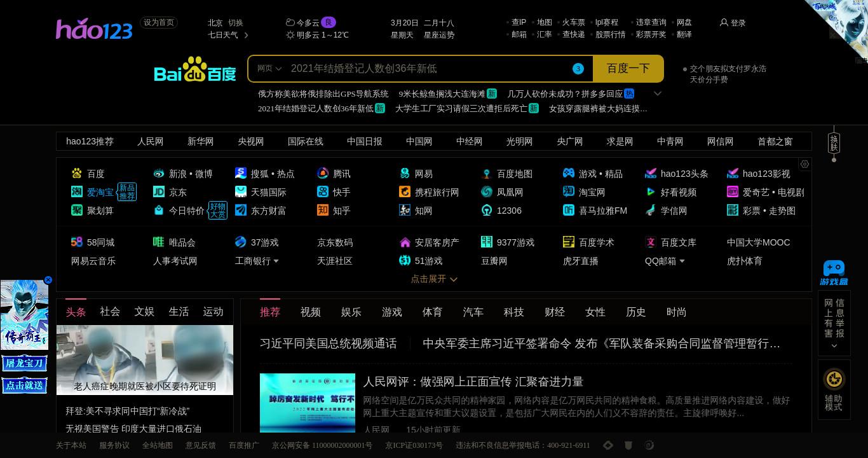The height and width of the screenshot is (458, 868).
Task: Click the 点击就送 ad button
Action: pos(24,385)
